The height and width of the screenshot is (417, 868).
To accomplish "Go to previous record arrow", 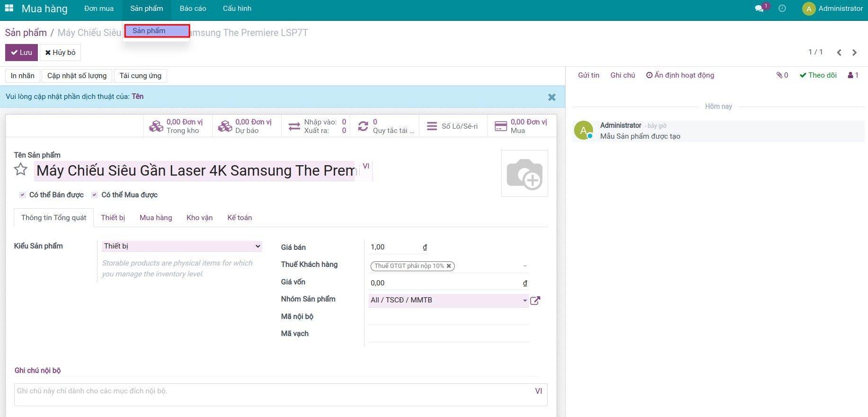I will [x=839, y=53].
